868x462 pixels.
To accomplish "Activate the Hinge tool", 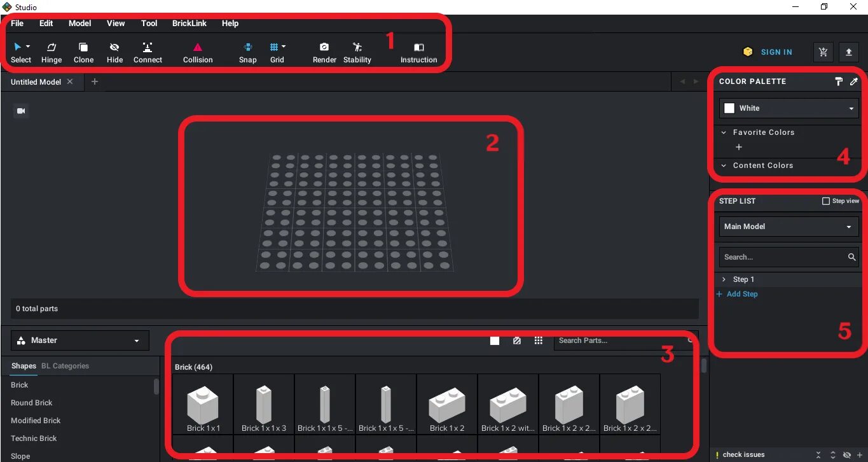I will (x=52, y=52).
